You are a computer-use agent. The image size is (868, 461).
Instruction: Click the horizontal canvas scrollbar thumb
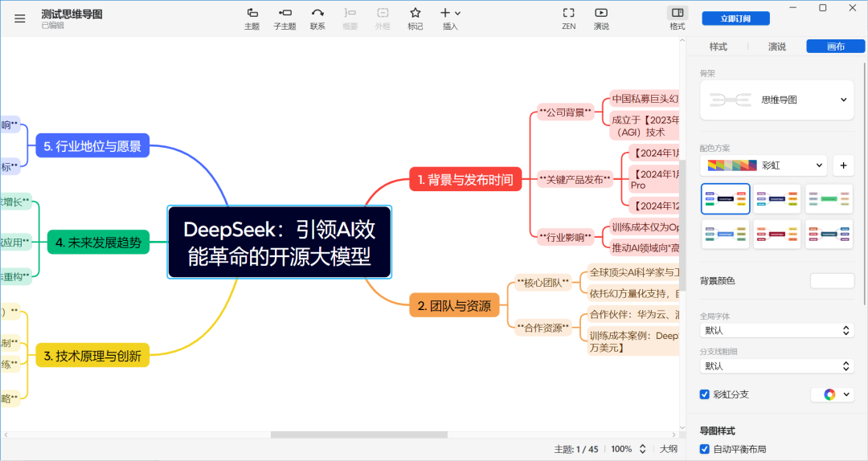coord(358,434)
